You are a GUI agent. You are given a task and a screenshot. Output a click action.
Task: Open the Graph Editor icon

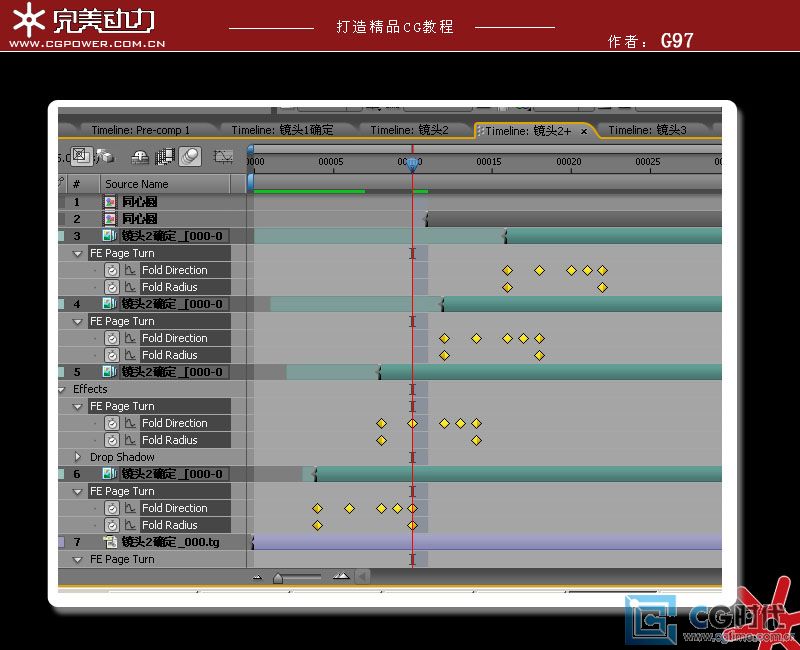(x=224, y=156)
